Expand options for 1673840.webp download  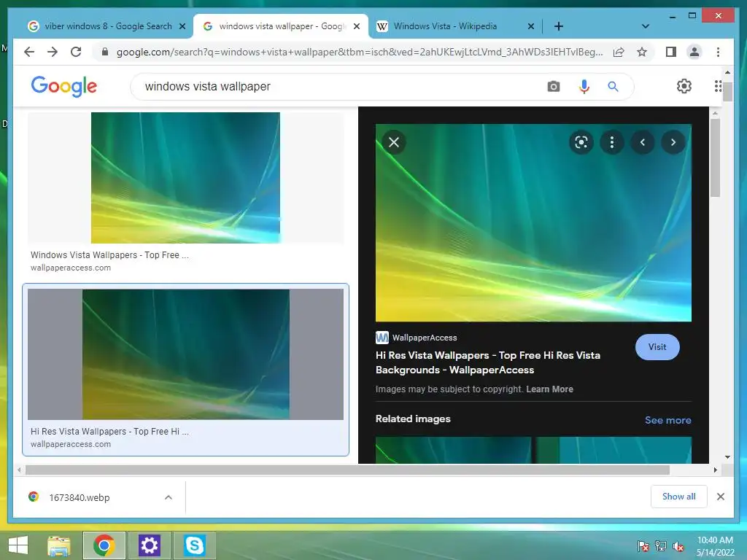169,497
